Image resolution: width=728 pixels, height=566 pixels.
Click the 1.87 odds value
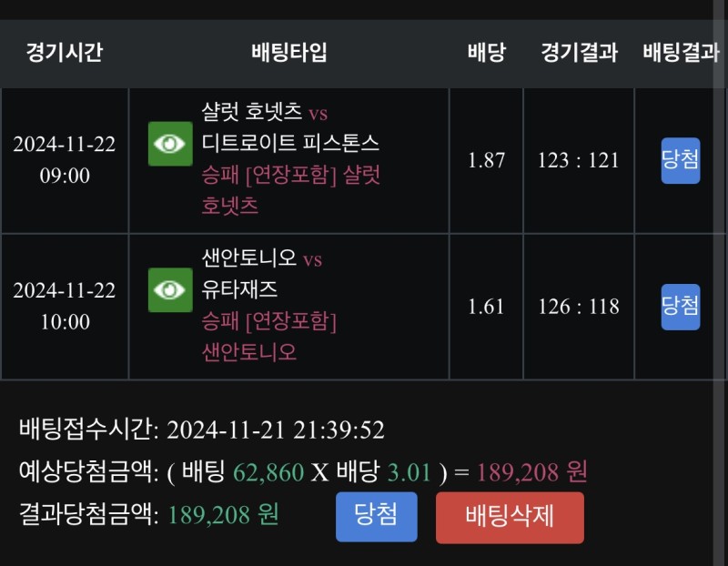point(486,161)
